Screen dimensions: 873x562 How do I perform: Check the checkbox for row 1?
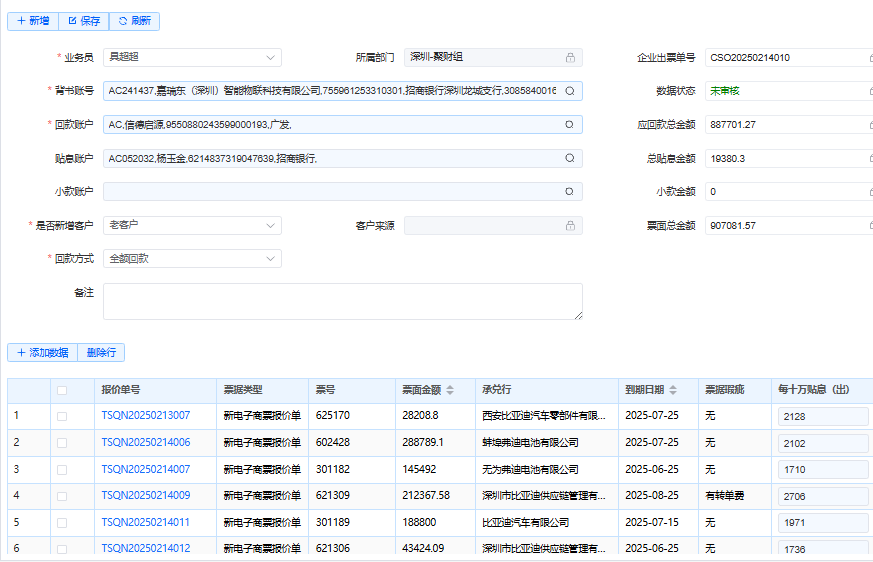(x=62, y=416)
